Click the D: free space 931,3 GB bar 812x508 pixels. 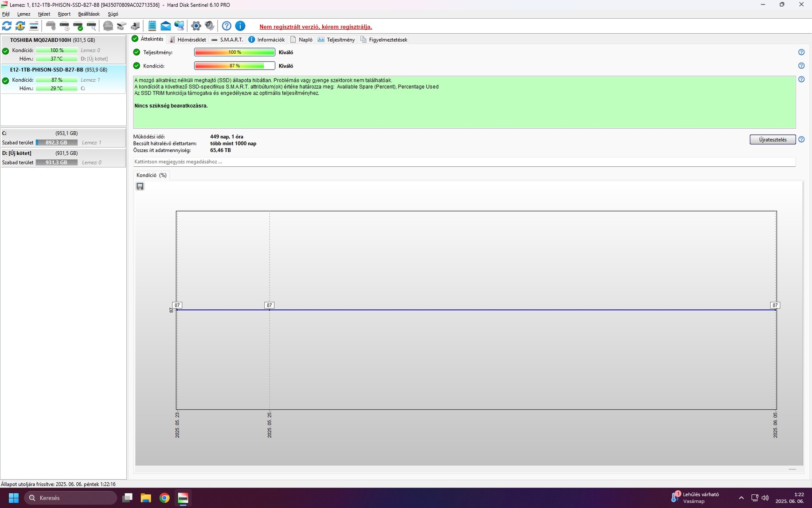click(57, 162)
